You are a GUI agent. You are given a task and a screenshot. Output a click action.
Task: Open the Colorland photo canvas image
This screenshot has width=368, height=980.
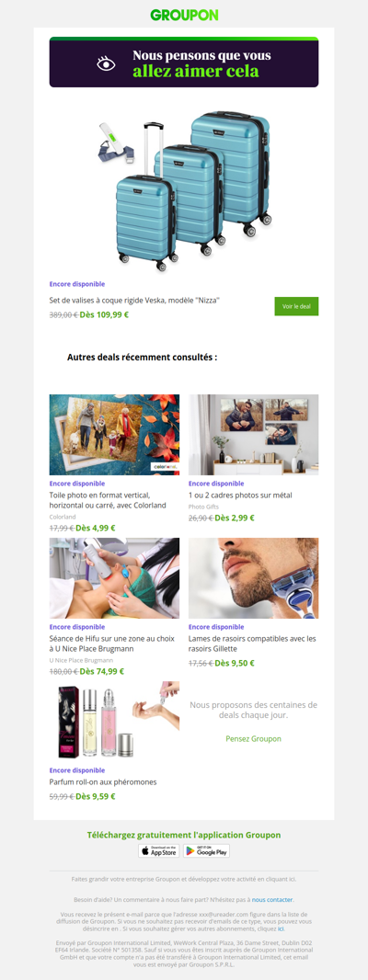click(114, 434)
